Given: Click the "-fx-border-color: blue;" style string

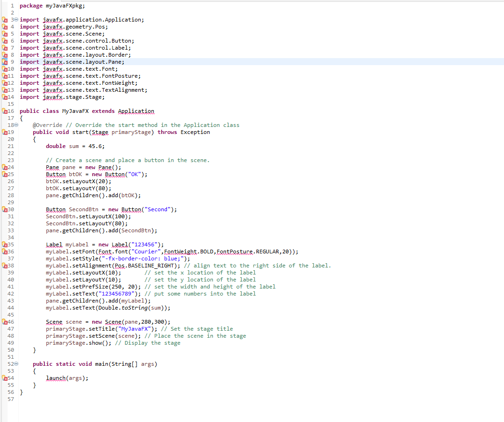Looking at the screenshot, I should [143, 259].
